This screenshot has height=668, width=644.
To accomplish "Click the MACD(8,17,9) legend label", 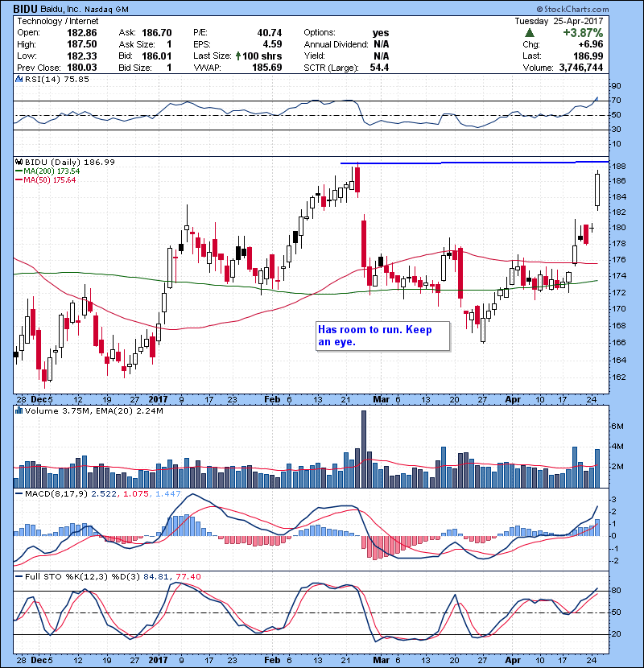I will pyautogui.click(x=56, y=493).
